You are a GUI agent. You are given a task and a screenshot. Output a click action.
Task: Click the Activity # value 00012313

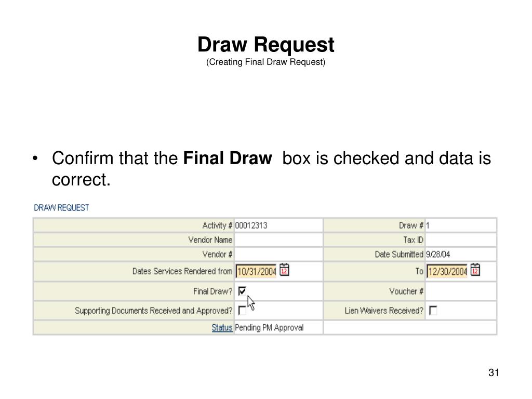251,225
